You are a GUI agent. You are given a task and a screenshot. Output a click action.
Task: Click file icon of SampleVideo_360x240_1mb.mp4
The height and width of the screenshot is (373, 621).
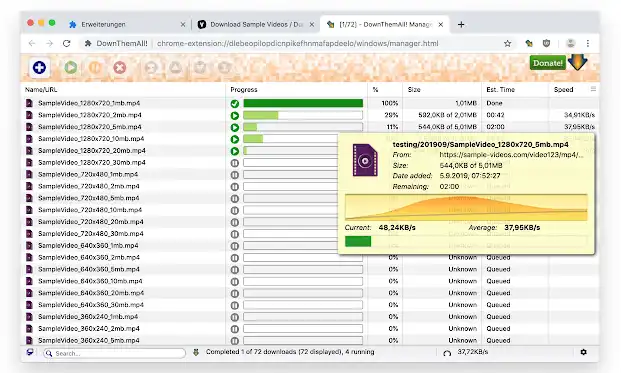pos(29,317)
